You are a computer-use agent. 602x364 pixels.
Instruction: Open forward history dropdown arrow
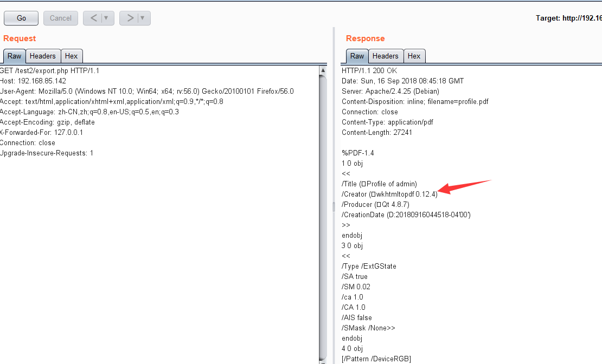[143, 18]
